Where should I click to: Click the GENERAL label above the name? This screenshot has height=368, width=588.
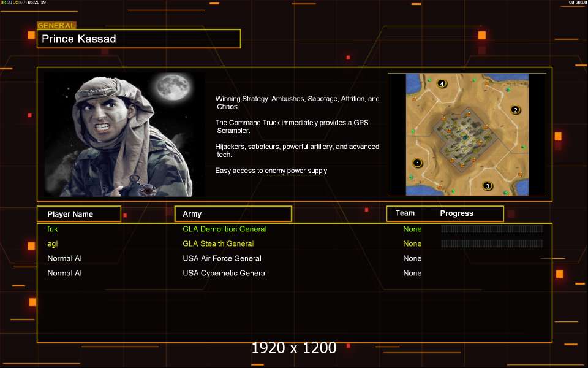pyautogui.click(x=56, y=26)
